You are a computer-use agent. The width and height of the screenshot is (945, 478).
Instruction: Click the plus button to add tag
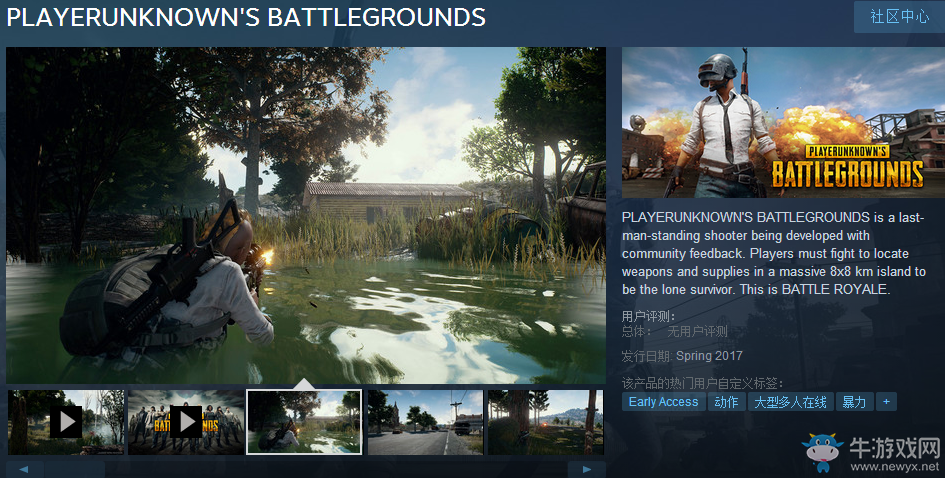coord(886,402)
